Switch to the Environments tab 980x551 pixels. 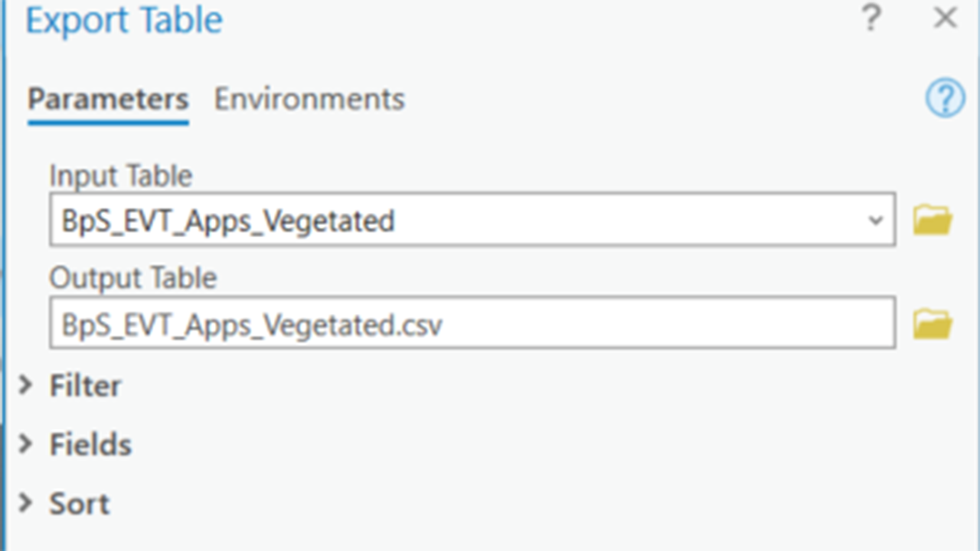(309, 99)
